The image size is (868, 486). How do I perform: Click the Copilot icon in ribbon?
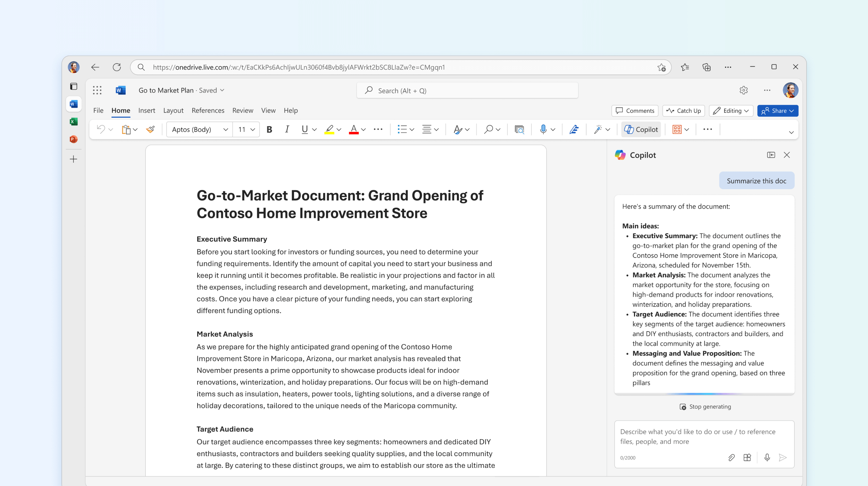[642, 129]
